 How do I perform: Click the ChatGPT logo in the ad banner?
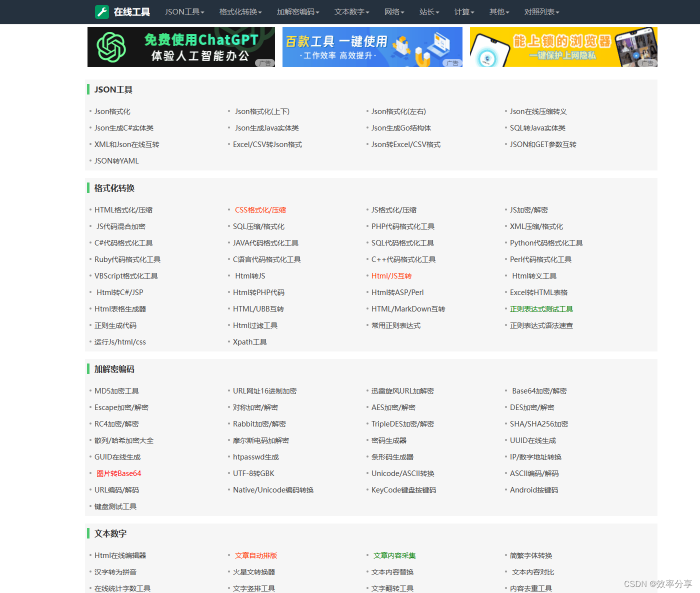pyautogui.click(x=112, y=46)
